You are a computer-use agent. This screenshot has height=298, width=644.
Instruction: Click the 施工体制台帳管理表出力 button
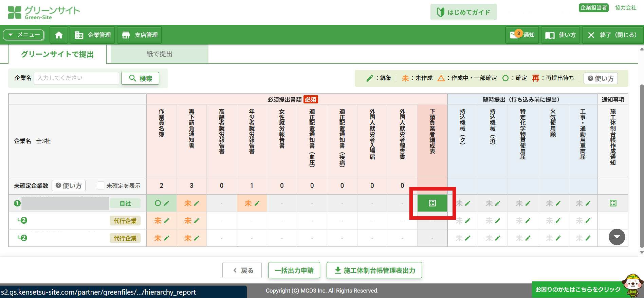(x=374, y=270)
